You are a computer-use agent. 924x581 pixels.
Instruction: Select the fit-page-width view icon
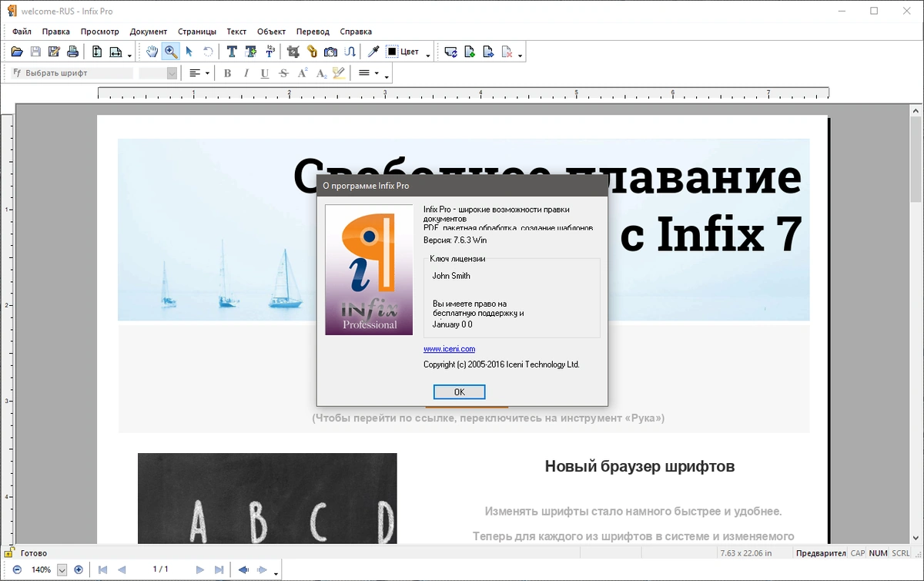coord(115,52)
